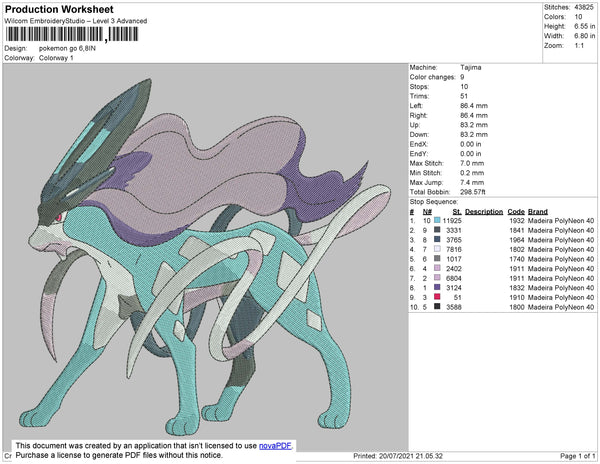Select the Max Stitch value '7.0 mm'
This screenshot has width=600, height=464.
tap(472, 163)
